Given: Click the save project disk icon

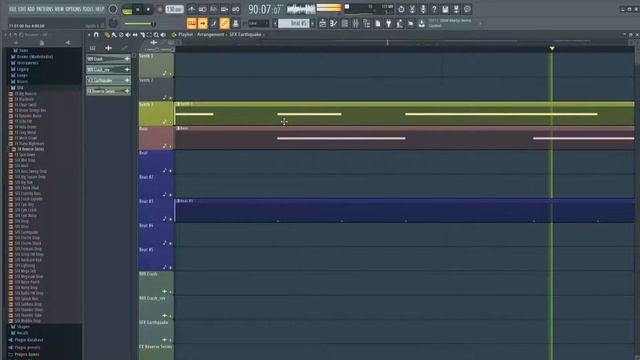Looking at the screenshot, I should coord(445,9).
